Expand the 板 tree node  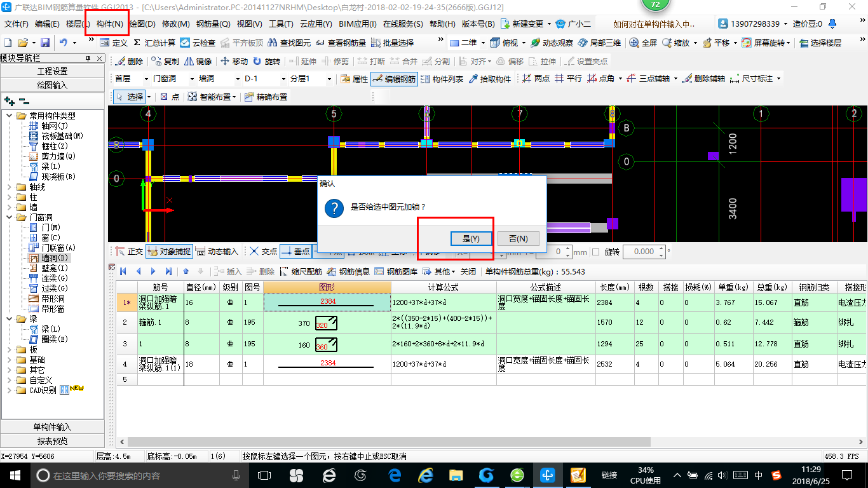coord(9,349)
